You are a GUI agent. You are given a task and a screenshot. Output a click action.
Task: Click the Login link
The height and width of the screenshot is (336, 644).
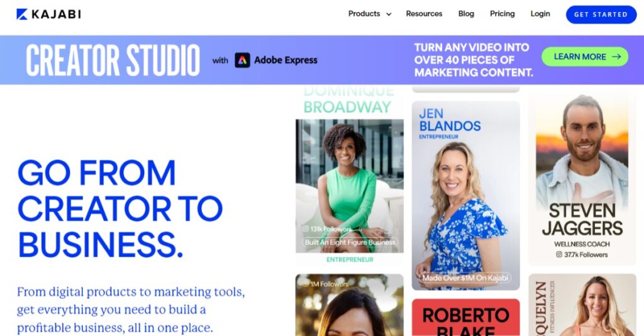540,14
